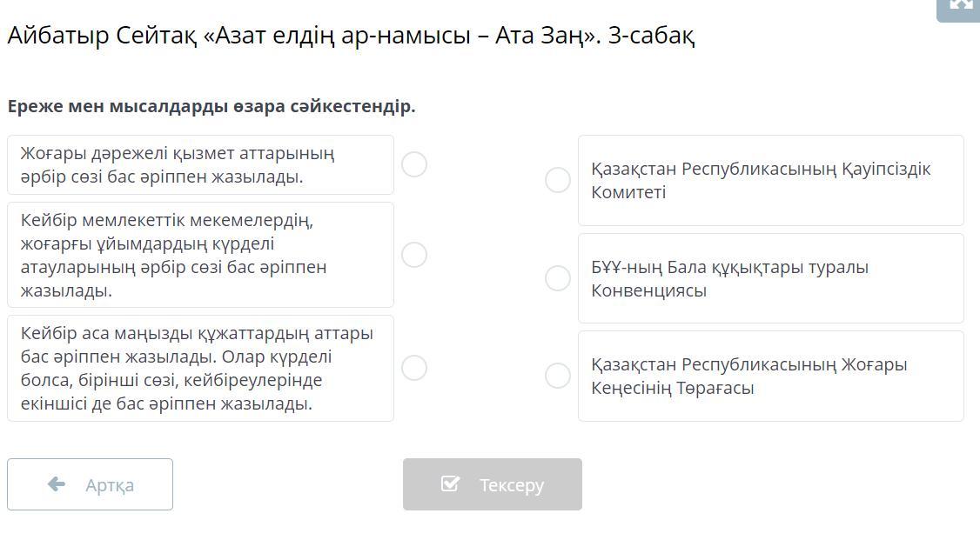Click the back arrow icon beside Артқа
The height and width of the screenshot is (540, 980).
tap(57, 484)
